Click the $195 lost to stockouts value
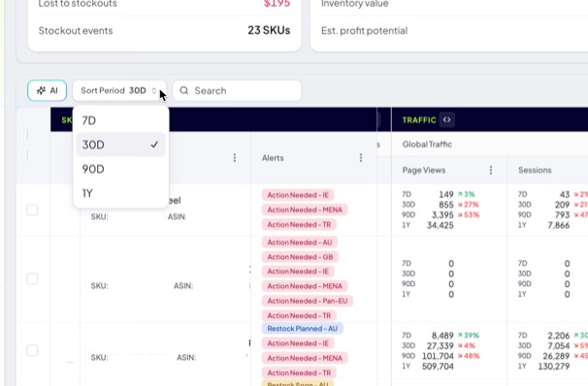The image size is (588, 386). pos(277,4)
